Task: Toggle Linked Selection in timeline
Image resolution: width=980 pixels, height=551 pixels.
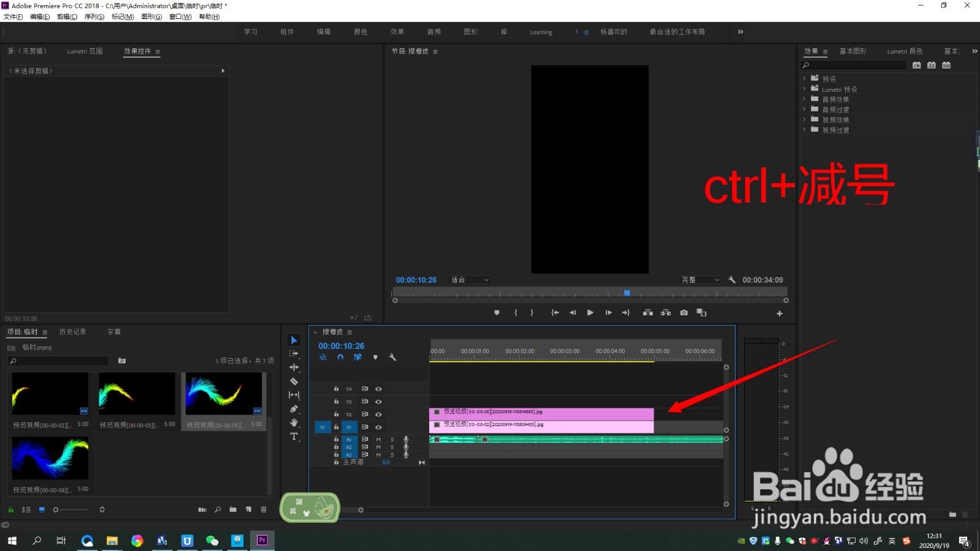Action: click(358, 358)
